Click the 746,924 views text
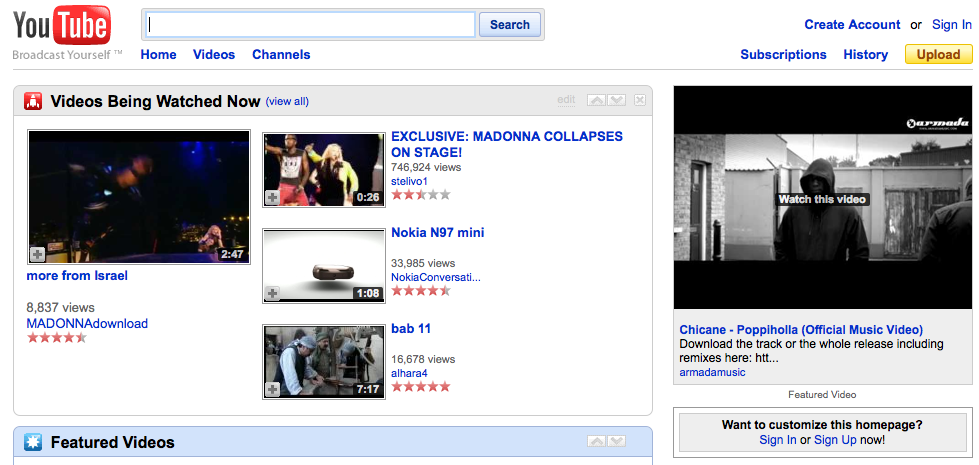Screen dimensions: 979x465 click(426, 167)
